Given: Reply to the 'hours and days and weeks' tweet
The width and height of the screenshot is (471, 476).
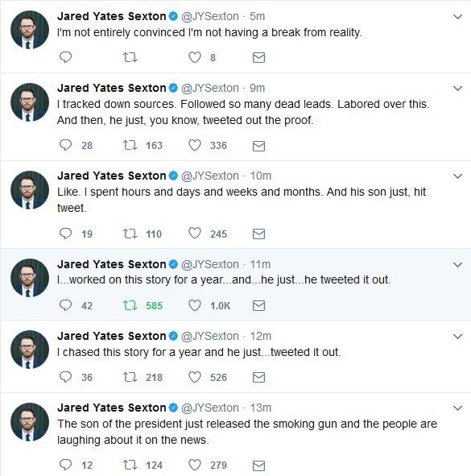Looking at the screenshot, I should coord(65,234).
